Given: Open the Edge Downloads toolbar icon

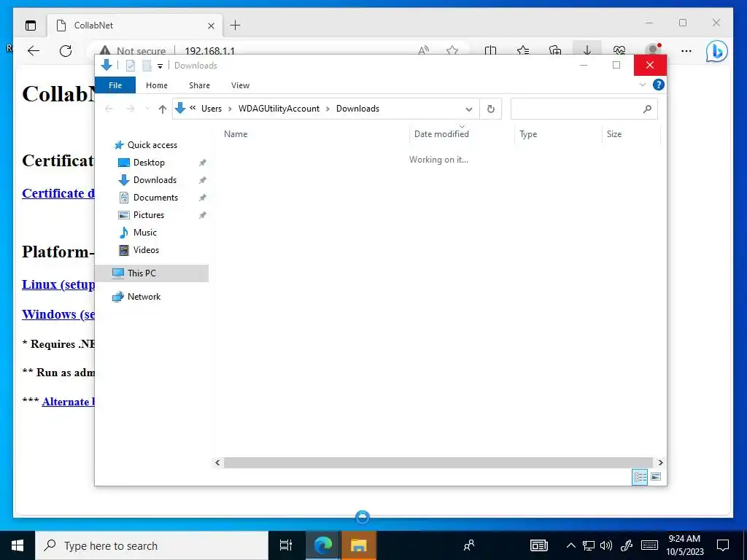Looking at the screenshot, I should pyautogui.click(x=587, y=50).
